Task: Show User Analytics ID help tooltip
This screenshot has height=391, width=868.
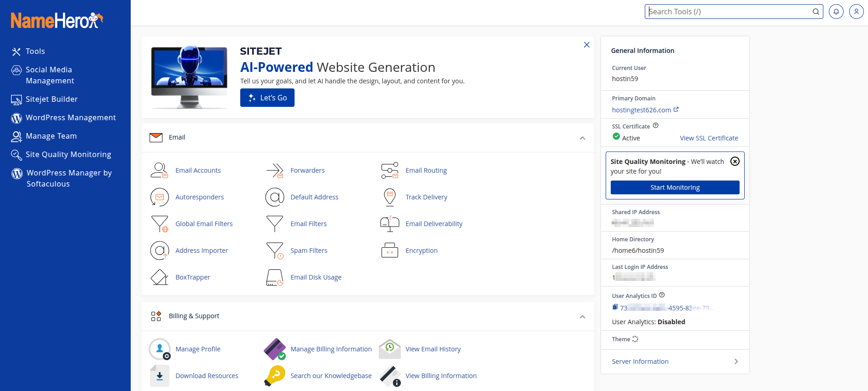Action: (662, 295)
